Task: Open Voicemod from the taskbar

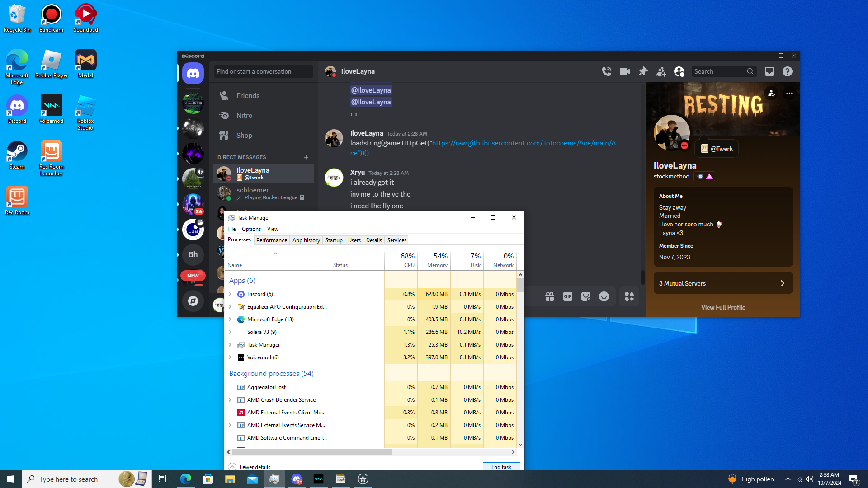Action: point(319,479)
